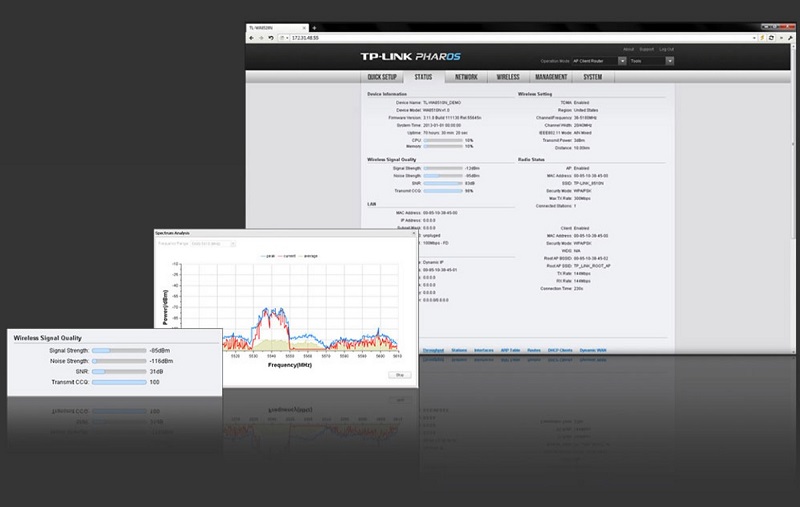
Task: Click the lightning bolt icon in browser toolbar
Action: (762, 38)
